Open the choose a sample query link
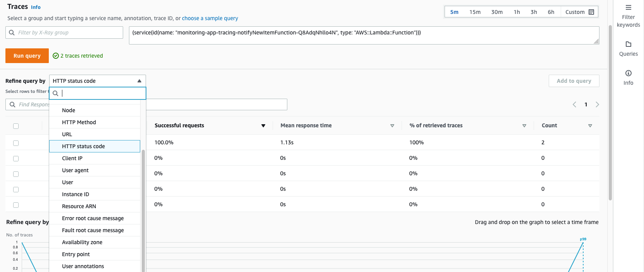This screenshot has height=272, width=644. pos(210,18)
